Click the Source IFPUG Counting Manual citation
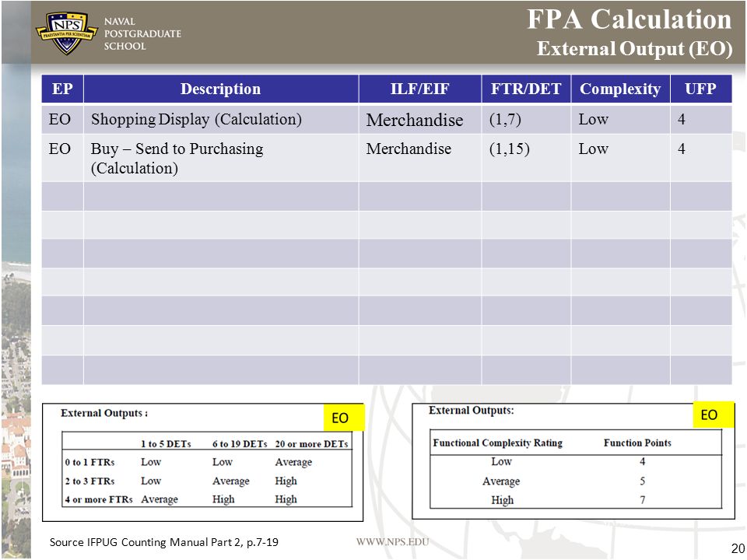 [164, 542]
